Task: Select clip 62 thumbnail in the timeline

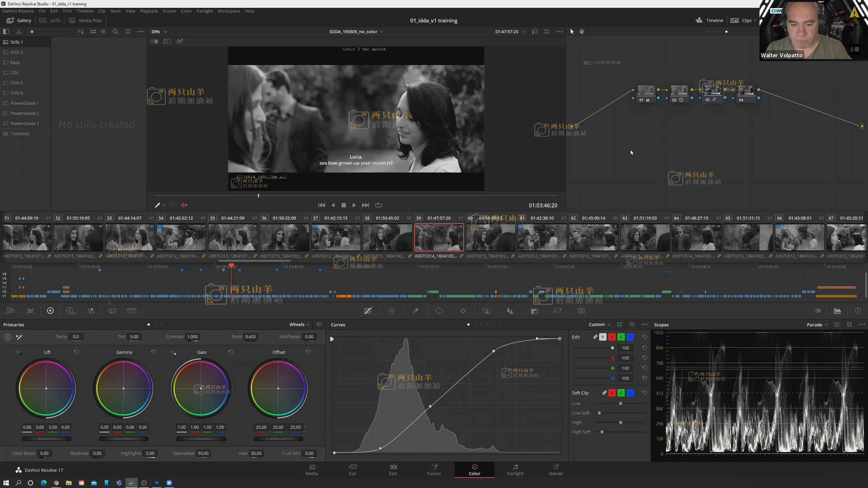Action: pyautogui.click(x=593, y=237)
